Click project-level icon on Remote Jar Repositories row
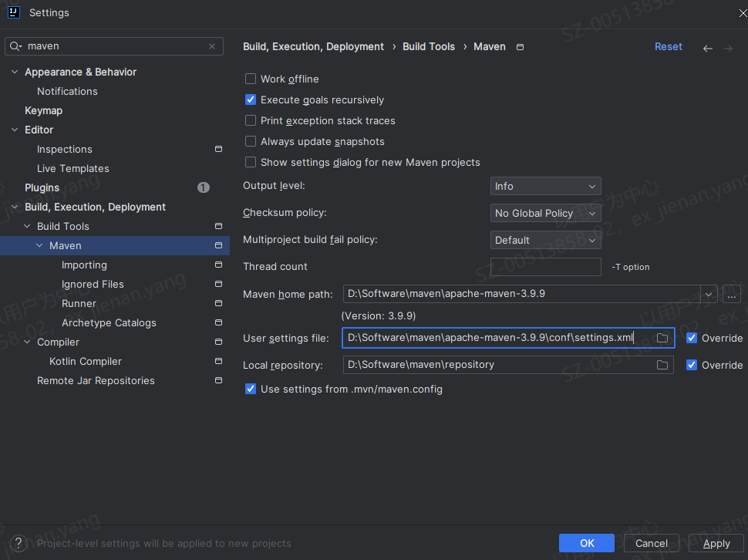The height and width of the screenshot is (560, 748). 218,380
